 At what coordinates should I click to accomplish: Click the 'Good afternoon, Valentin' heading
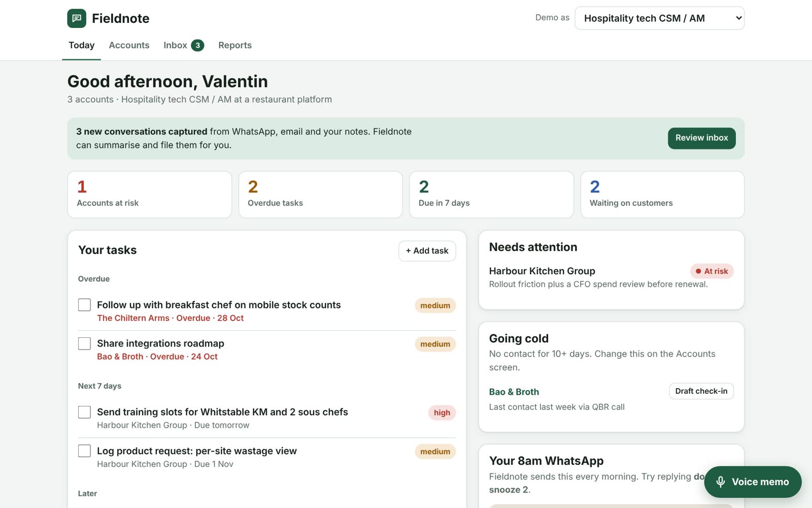click(x=167, y=81)
